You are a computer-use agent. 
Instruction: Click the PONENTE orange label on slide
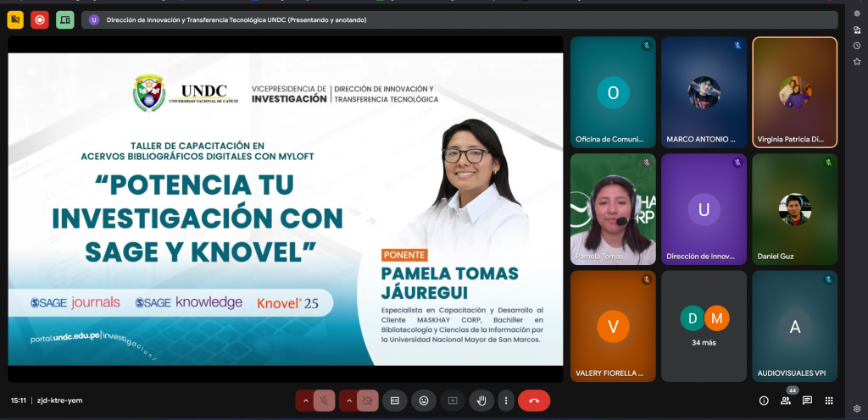[x=404, y=255]
